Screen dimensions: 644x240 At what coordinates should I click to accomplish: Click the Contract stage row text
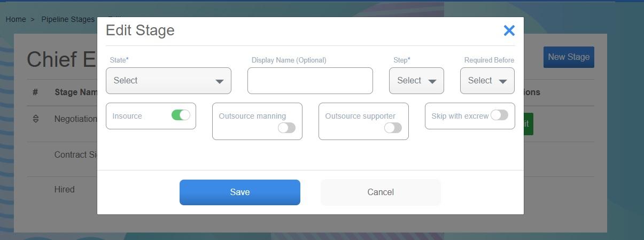tap(76, 154)
